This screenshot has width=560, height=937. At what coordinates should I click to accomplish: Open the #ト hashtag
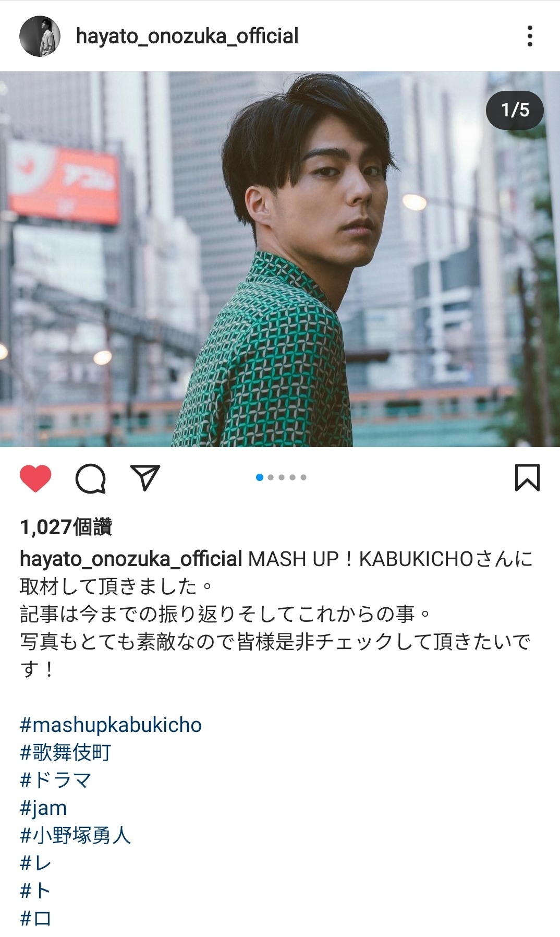[x=35, y=891]
